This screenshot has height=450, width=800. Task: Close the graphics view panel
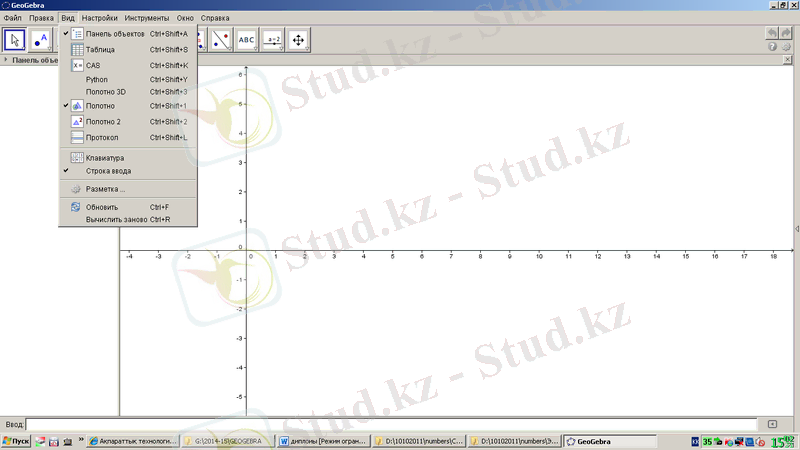point(787,60)
